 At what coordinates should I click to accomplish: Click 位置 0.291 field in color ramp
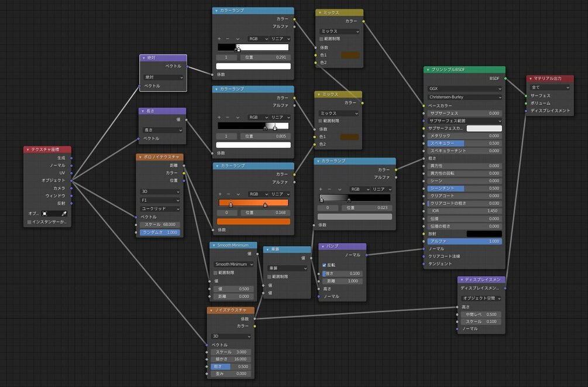(x=265, y=57)
